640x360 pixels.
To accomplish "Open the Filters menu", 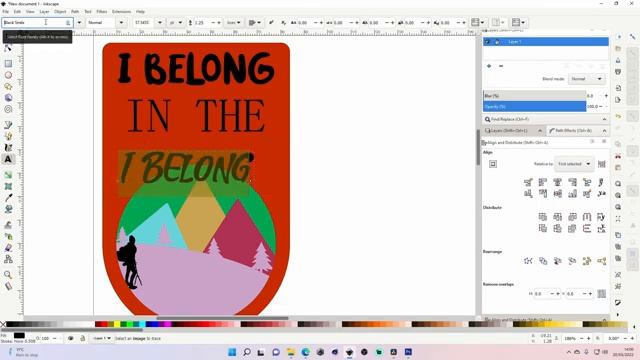I will point(102,11).
